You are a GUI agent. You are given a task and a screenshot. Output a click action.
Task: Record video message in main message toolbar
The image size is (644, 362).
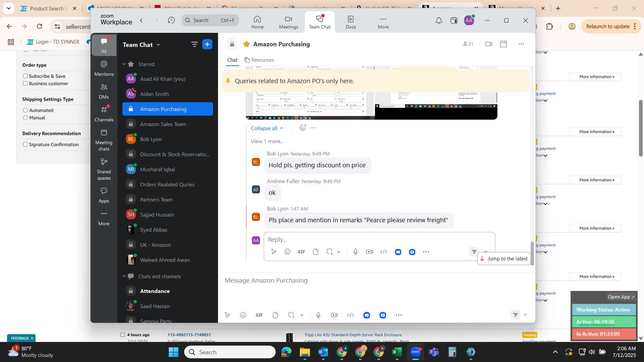[334, 315]
